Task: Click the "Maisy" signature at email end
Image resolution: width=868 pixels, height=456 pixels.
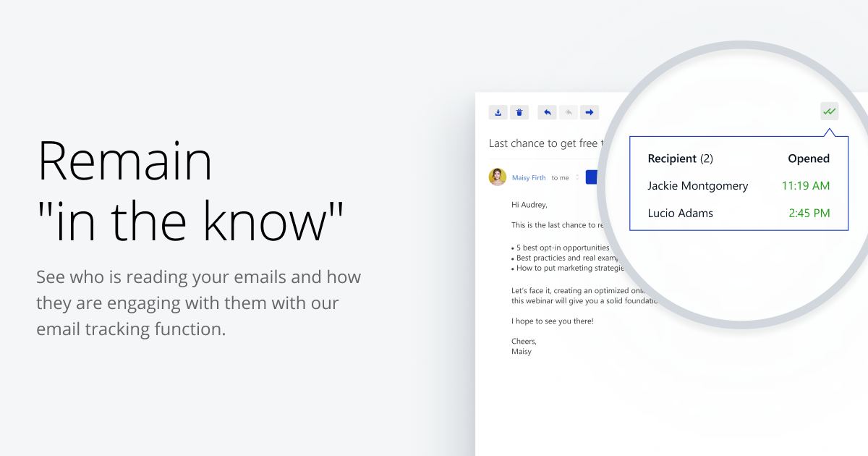Action: [522, 351]
